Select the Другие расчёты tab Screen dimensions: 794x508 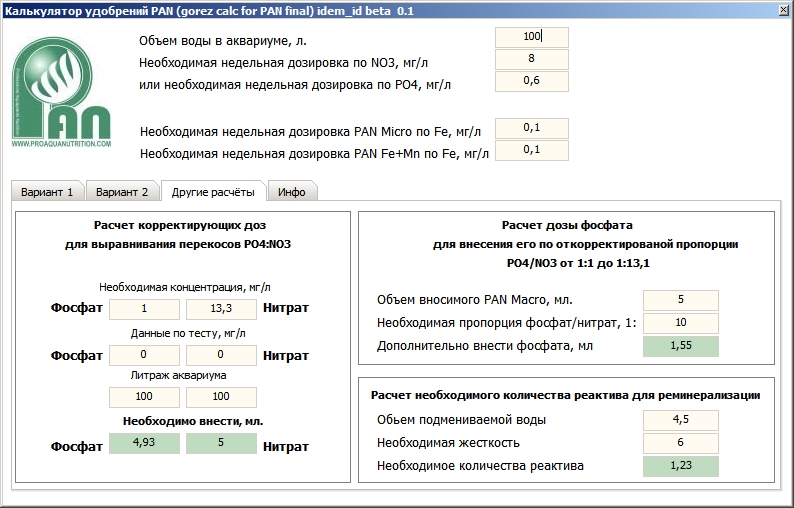pos(212,191)
